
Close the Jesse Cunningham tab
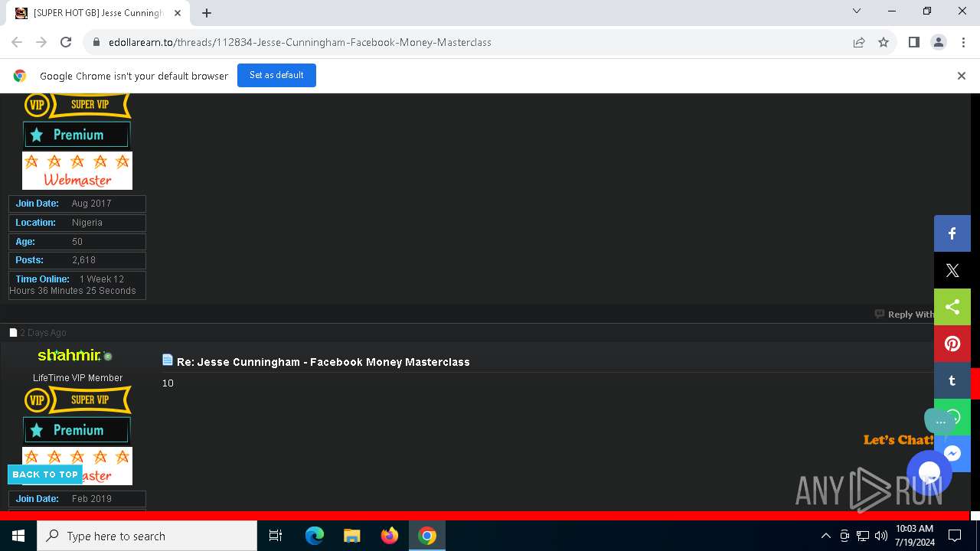pyautogui.click(x=179, y=13)
